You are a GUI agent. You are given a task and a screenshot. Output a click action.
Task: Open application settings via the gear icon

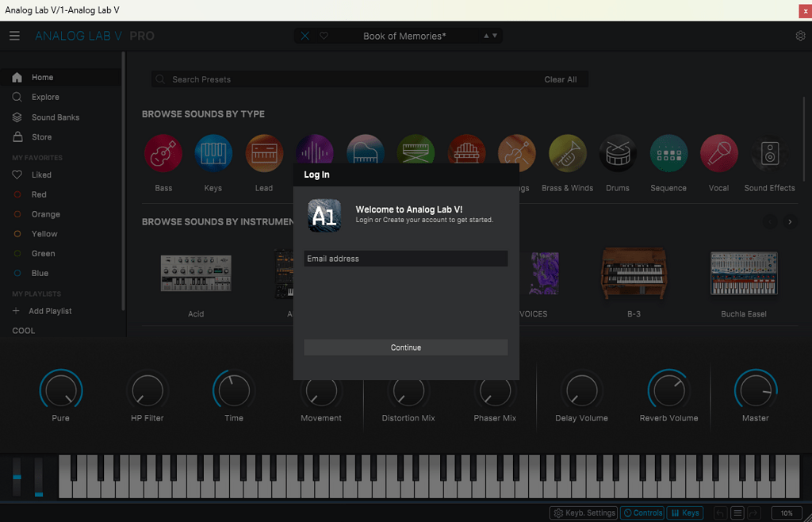coord(801,36)
